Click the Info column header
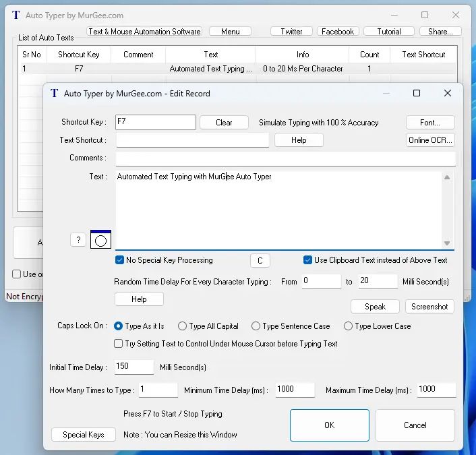 point(303,55)
